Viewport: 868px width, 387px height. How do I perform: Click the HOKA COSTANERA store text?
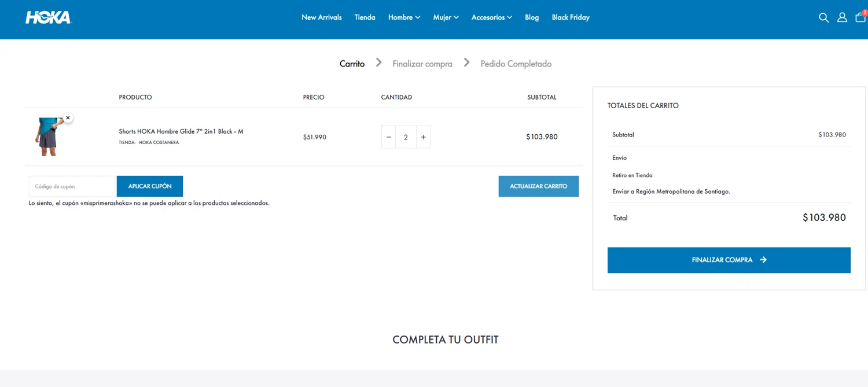(159, 142)
